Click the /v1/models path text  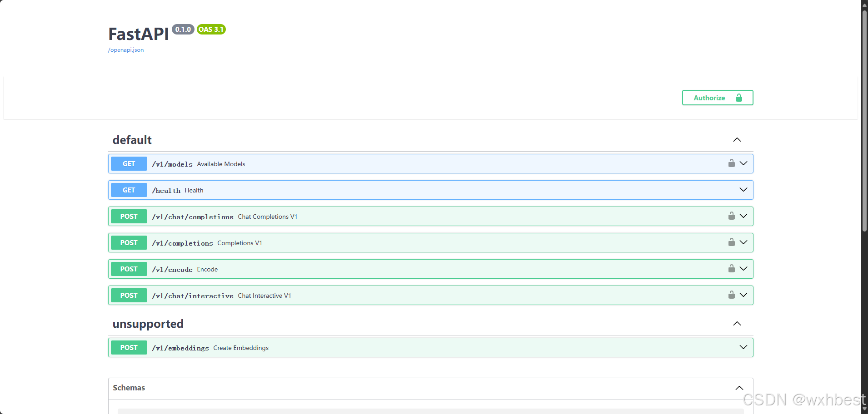pos(172,164)
